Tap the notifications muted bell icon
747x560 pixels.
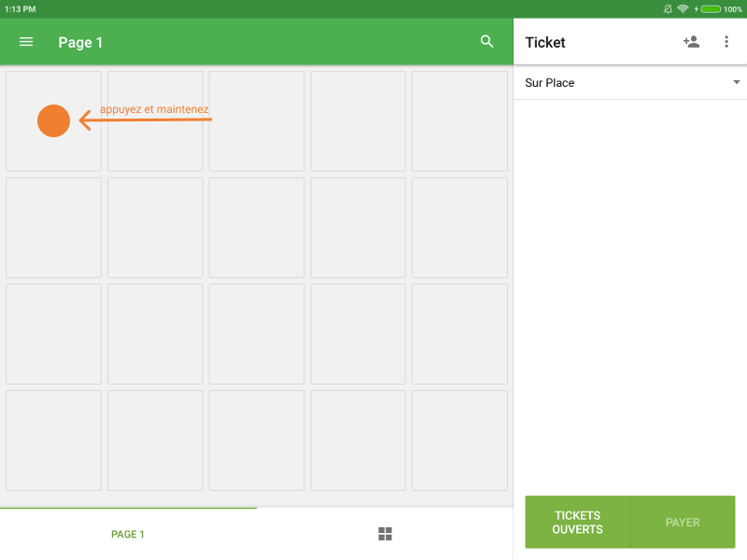point(668,8)
